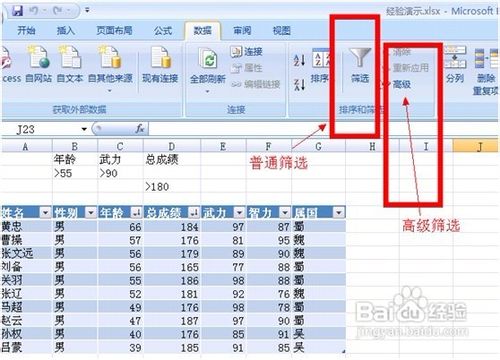
Task: Import data with 自文本 icon
Action: pos(70,64)
